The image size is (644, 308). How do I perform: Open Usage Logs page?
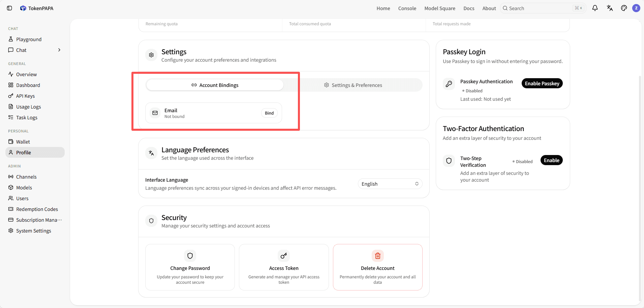35,106
